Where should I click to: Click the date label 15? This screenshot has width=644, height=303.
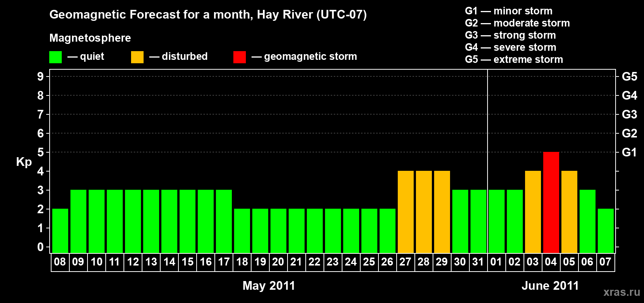pos(187,262)
